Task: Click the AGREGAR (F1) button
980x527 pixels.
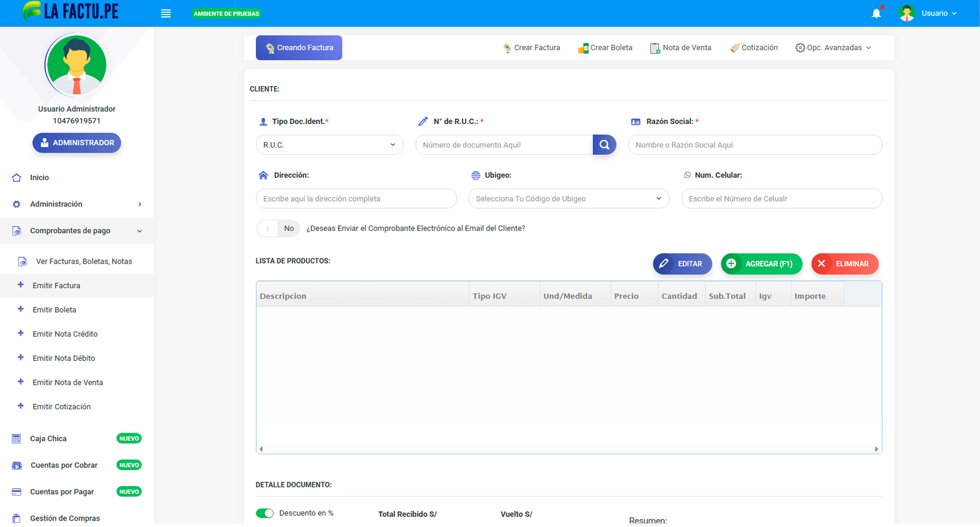Action: [x=762, y=264]
